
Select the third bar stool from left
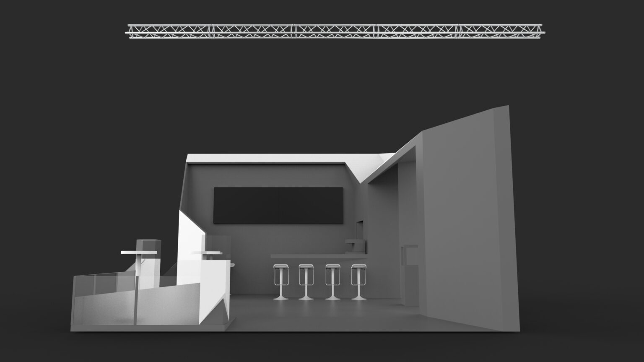point(332,281)
